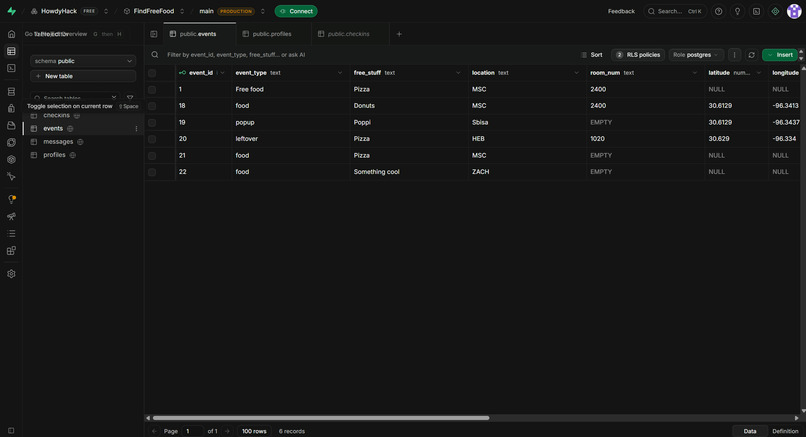
Task: Click the 100 rows per page button
Action: tap(254, 431)
